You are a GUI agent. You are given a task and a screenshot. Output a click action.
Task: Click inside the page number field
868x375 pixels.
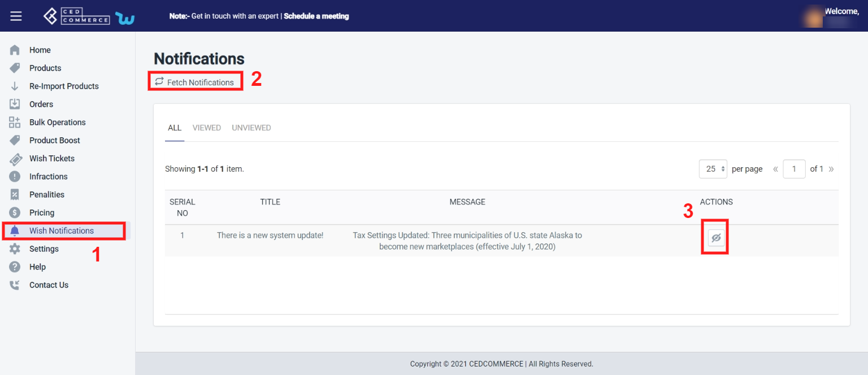794,169
